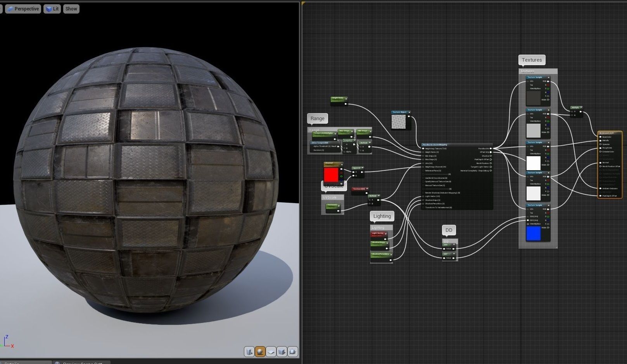The image size is (627, 364).
Task: Click the Textures comment box header bar
Action: (x=538, y=71)
